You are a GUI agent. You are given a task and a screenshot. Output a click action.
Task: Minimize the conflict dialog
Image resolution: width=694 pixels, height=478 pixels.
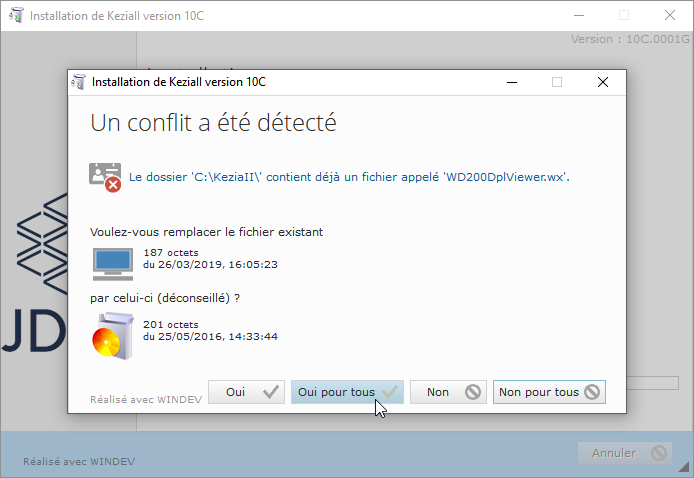coord(512,82)
